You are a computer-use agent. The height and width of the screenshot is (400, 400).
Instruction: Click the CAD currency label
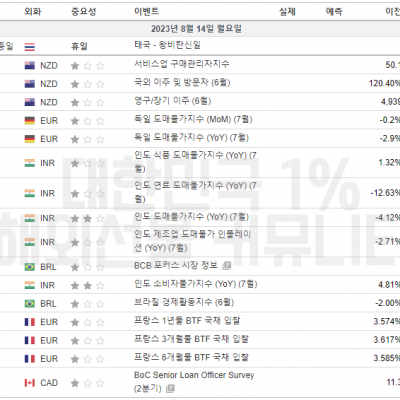click(49, 383)
